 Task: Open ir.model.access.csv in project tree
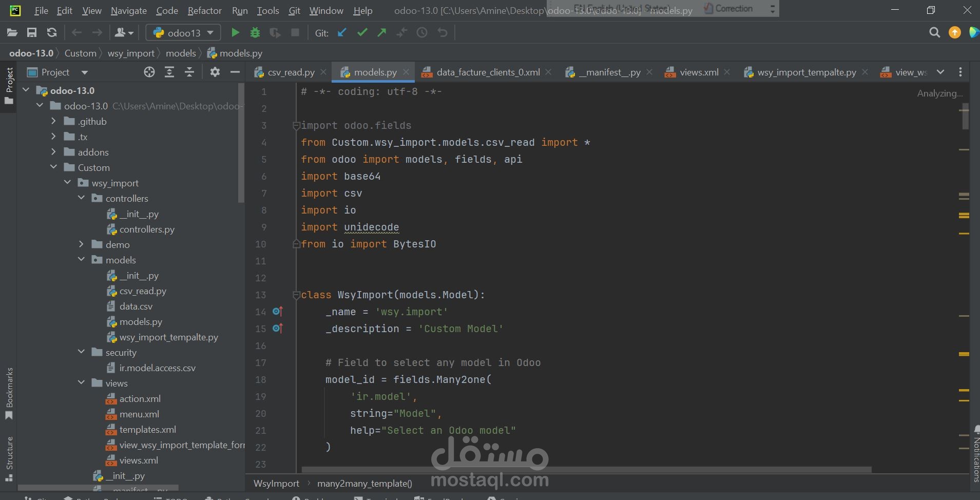coord(157,368)
